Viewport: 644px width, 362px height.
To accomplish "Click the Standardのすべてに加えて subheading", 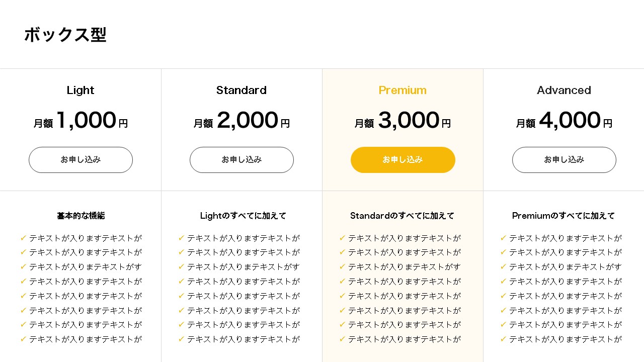I will pyautogui.click(x=403, y=216).
